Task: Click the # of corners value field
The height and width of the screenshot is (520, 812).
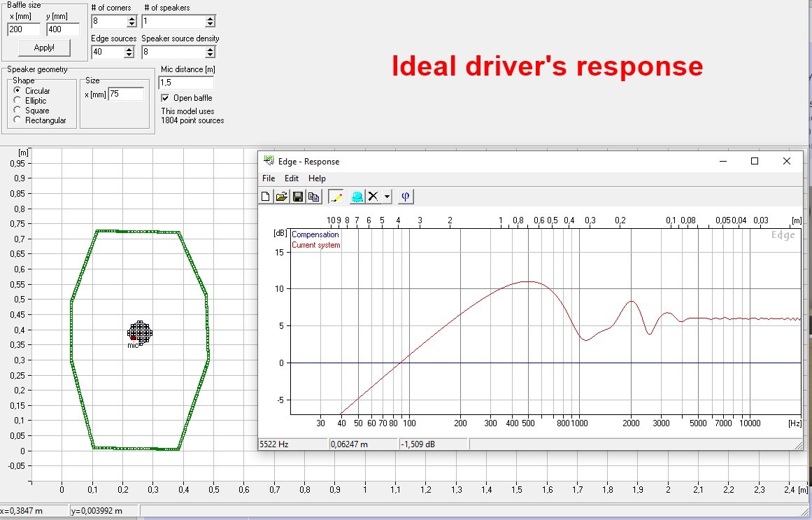Action: 109,21
